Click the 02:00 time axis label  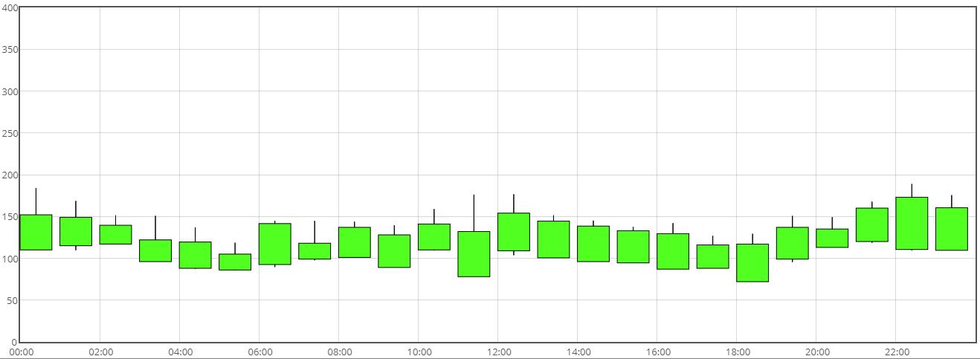point(100,352)
